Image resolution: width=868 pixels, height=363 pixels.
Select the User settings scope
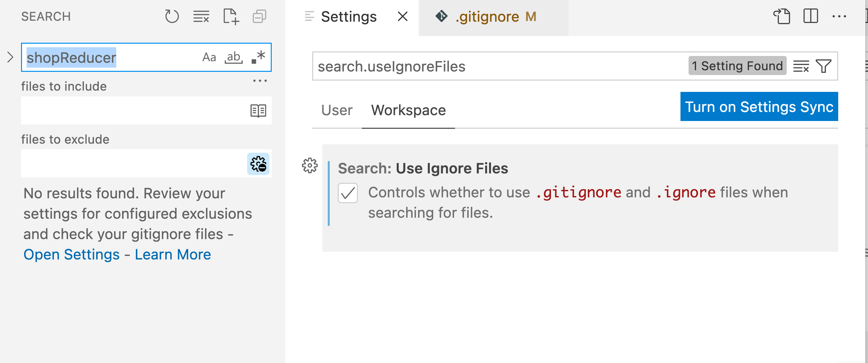pyautogui.click(x=337, y=110)
